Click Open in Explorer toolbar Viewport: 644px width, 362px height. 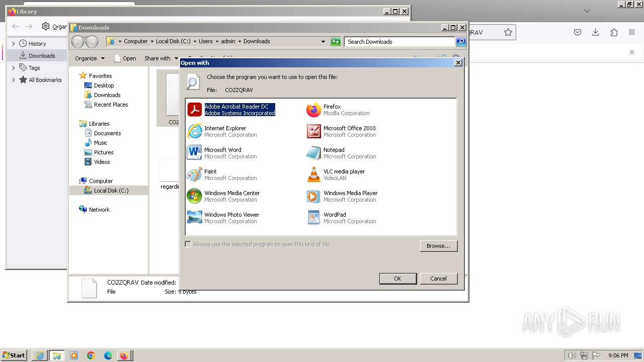coord(125,58)
